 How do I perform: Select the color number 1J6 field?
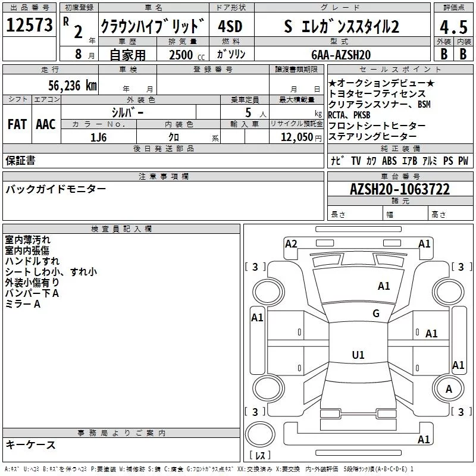coord(98,137)
